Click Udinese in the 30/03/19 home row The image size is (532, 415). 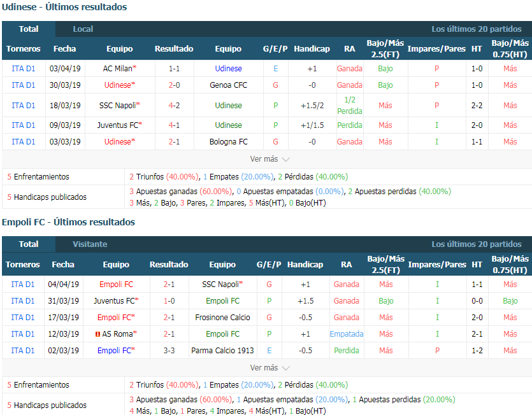117,85
